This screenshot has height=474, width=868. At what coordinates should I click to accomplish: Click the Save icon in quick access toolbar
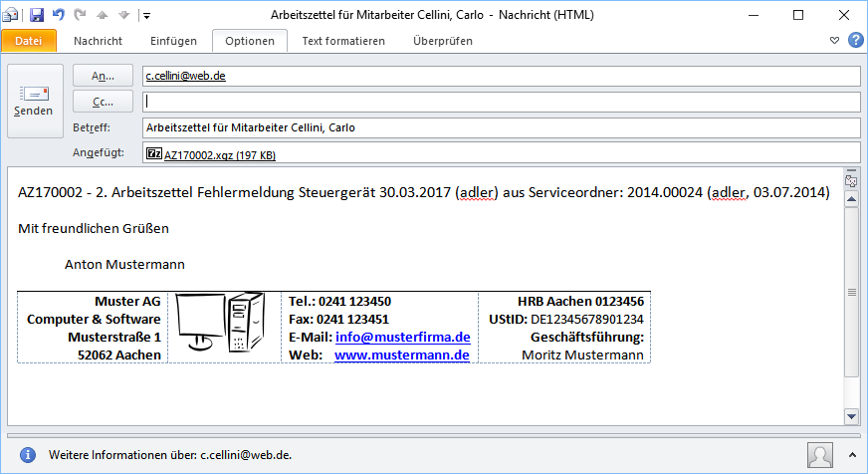37,15
